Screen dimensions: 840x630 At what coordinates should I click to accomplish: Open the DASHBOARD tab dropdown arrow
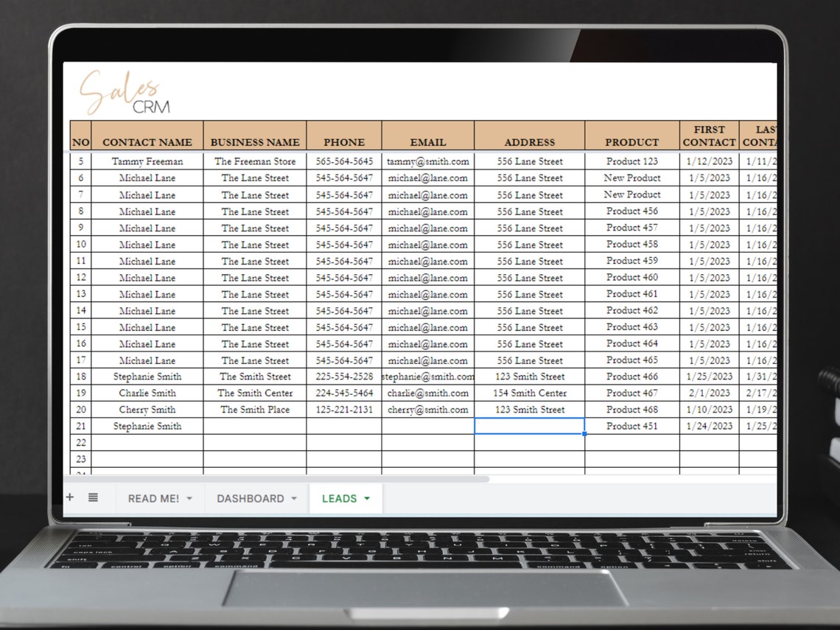(x=295, y=498)
